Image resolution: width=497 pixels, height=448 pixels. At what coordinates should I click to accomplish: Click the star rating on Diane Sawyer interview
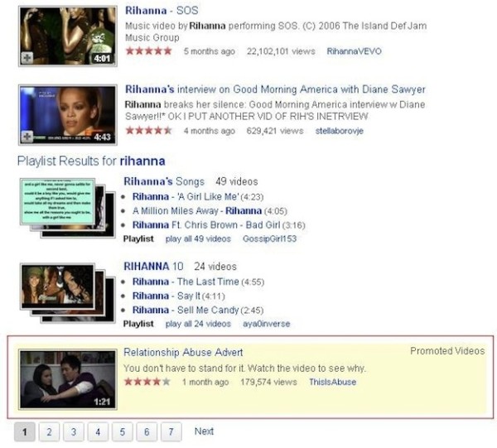[148, 131]
